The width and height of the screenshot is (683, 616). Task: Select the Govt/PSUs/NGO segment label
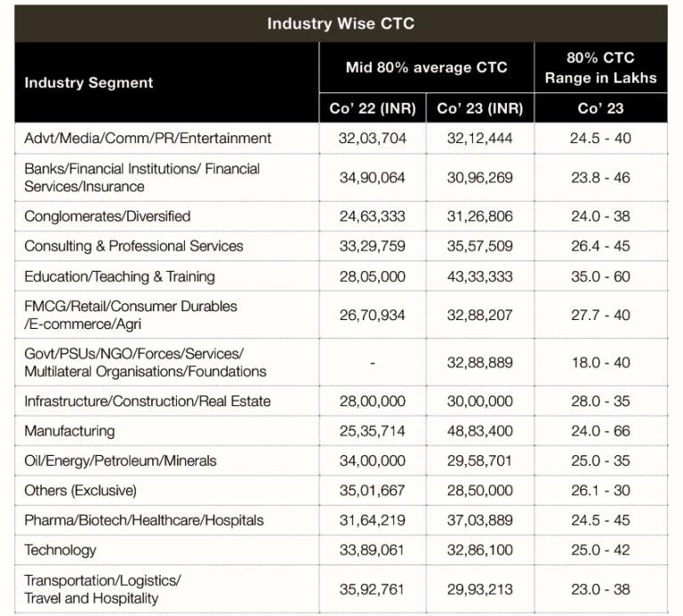[x=145, y=363]
